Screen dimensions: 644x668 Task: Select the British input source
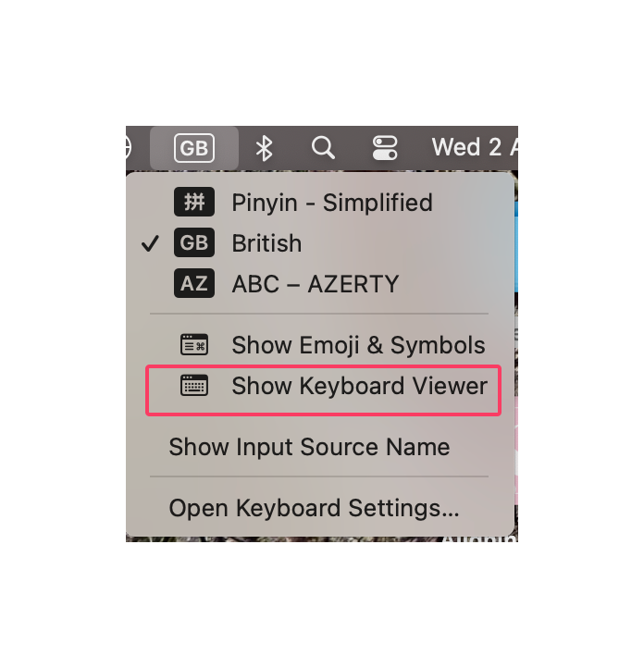[x=320, y=242]
